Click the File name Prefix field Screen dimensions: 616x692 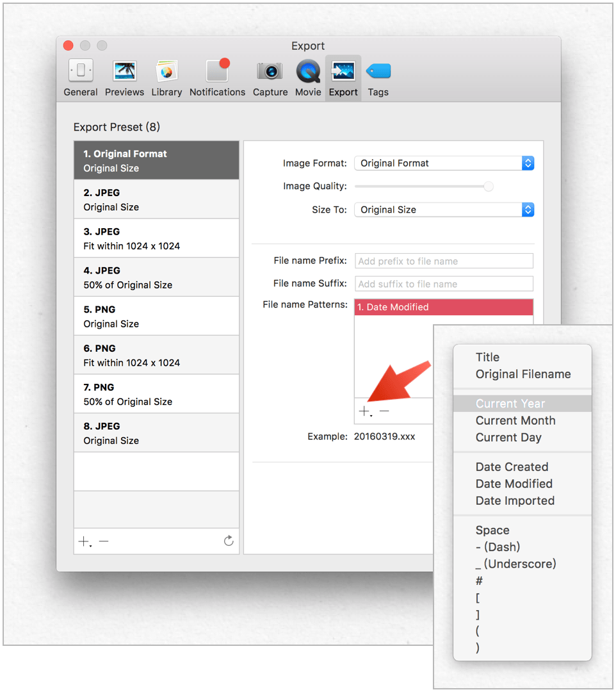tap(444, 261)
